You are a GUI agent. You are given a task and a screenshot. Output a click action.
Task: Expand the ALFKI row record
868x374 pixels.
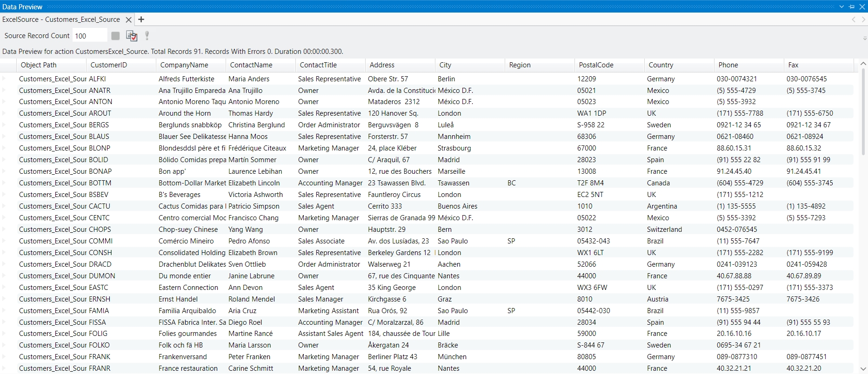4,79
